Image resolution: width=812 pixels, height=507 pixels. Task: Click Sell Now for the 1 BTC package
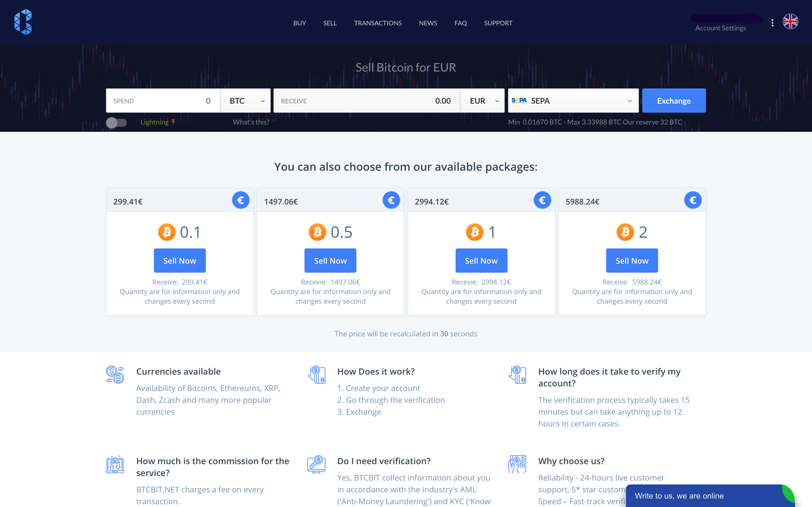point(481,261)
